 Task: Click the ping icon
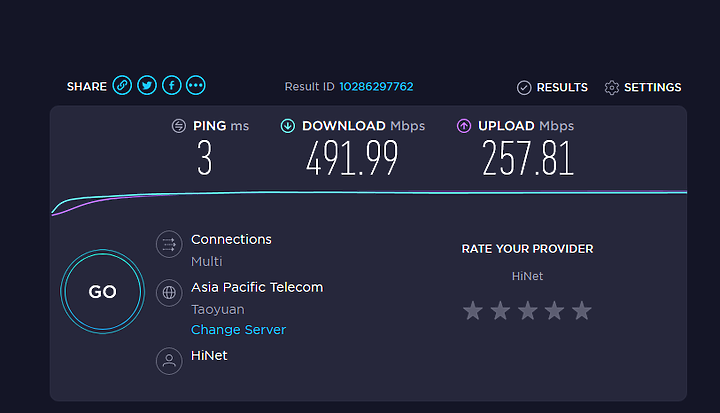tap(179, 126)
